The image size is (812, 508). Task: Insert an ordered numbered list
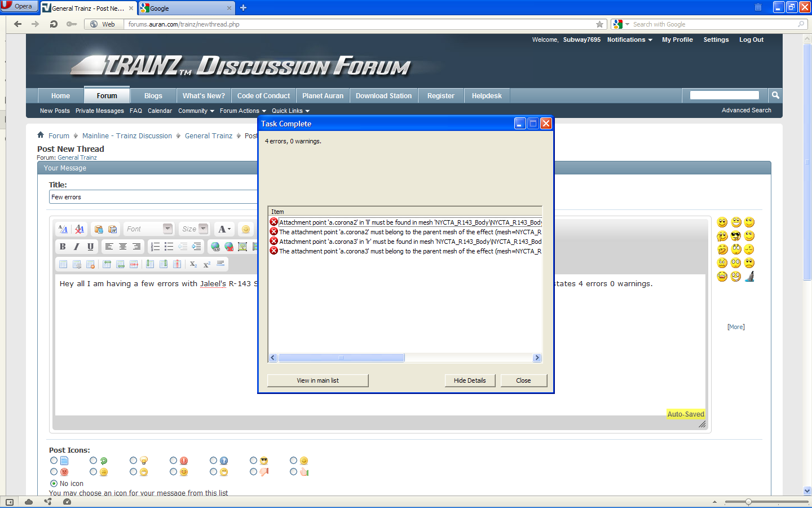155,247
